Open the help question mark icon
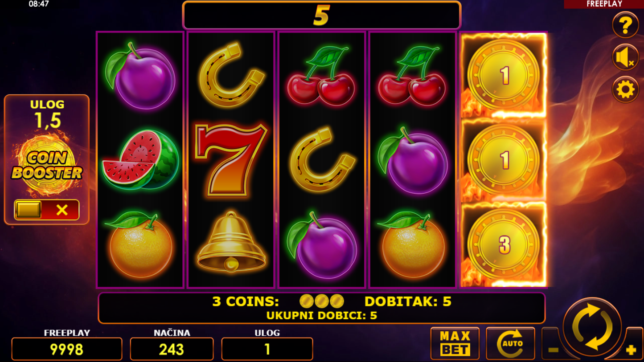Viewport: 644px width, 362px height. tap(625, 25)
